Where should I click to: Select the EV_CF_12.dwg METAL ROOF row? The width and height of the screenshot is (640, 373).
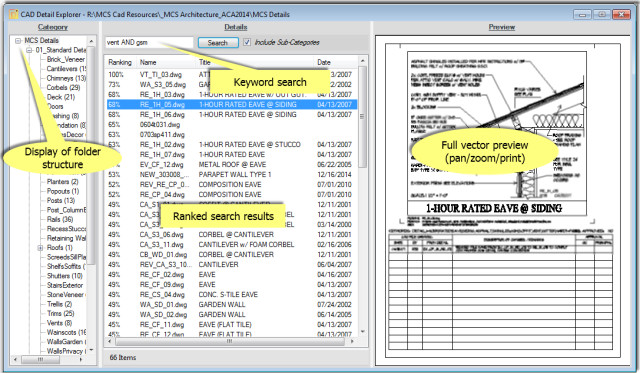pos(232,164)
